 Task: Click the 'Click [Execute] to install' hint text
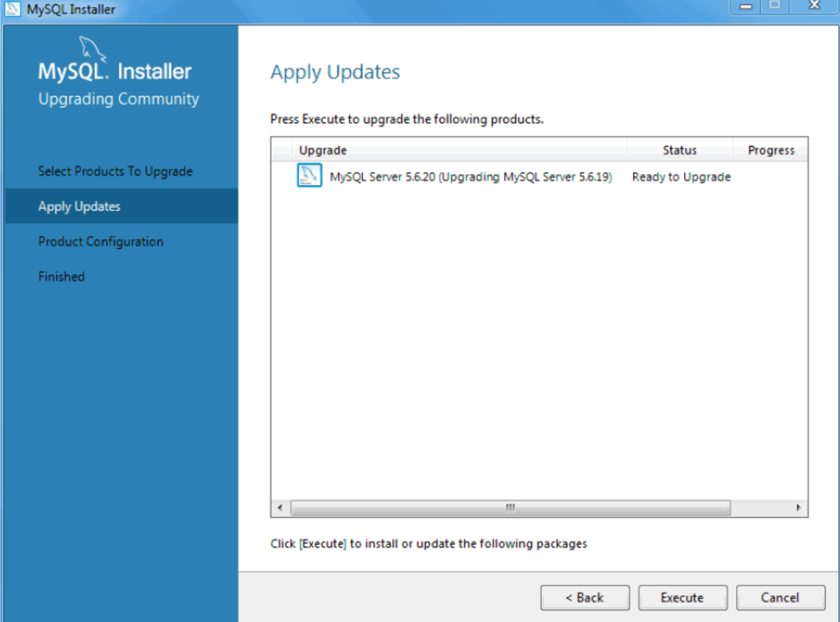428,544
